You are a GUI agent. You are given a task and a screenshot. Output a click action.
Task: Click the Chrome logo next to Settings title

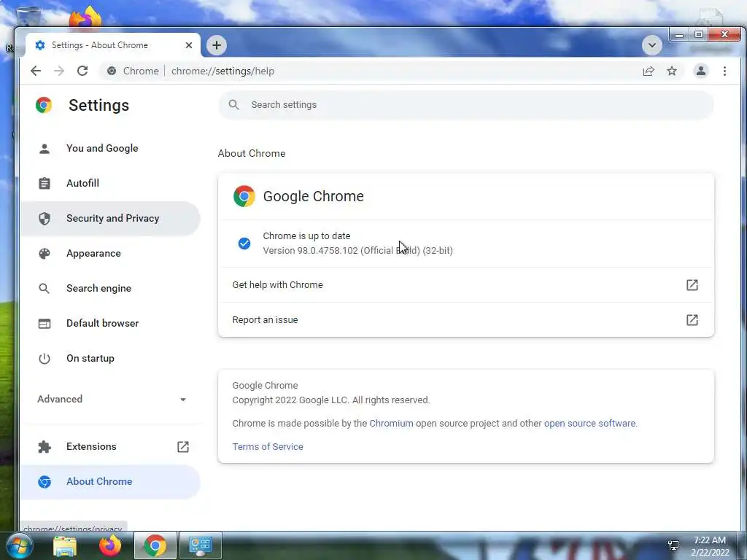[43, 105]
